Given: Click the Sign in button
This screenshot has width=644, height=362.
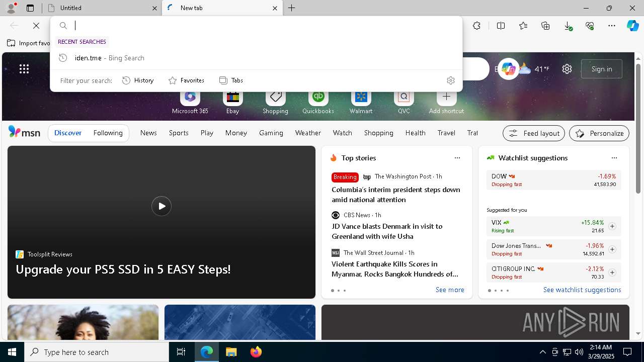Looking at the screenshot, I should (602, 69).
